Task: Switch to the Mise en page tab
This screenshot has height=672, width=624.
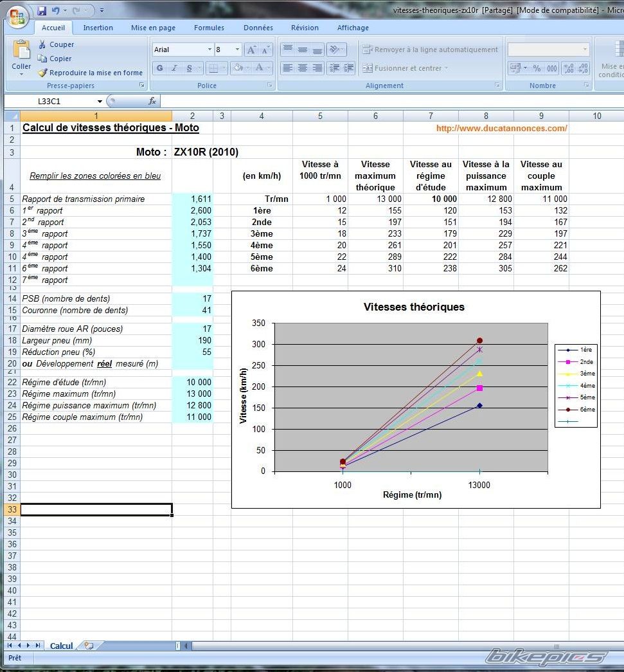Action: point(153,28)
